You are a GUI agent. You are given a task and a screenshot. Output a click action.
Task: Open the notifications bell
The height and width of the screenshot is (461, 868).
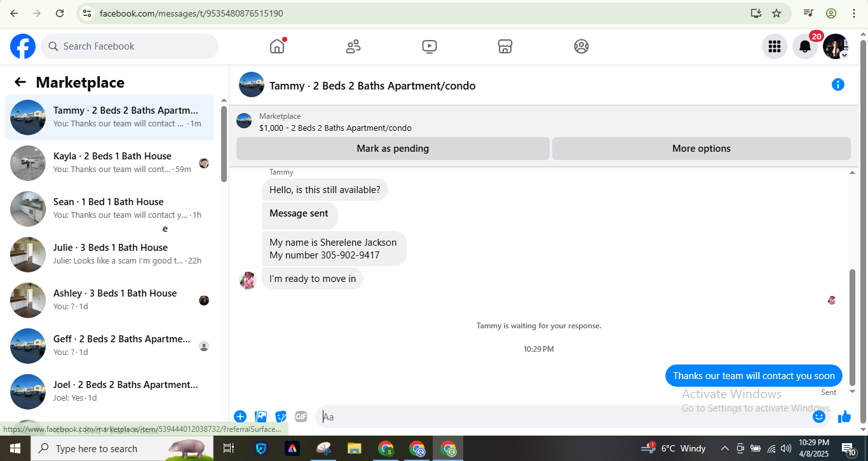pyautogui.click(x=805, y=46)
